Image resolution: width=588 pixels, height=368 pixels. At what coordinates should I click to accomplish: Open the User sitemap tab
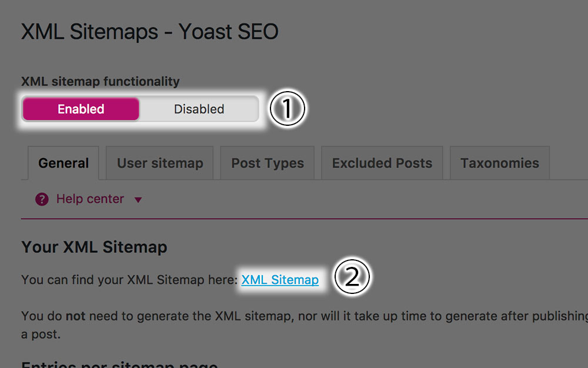[x=160, y=163]
